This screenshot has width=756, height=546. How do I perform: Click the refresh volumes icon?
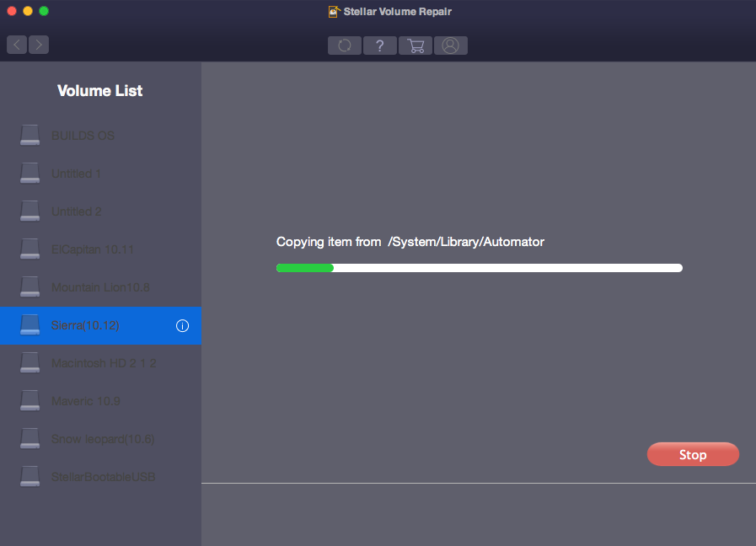coord(344,45)
